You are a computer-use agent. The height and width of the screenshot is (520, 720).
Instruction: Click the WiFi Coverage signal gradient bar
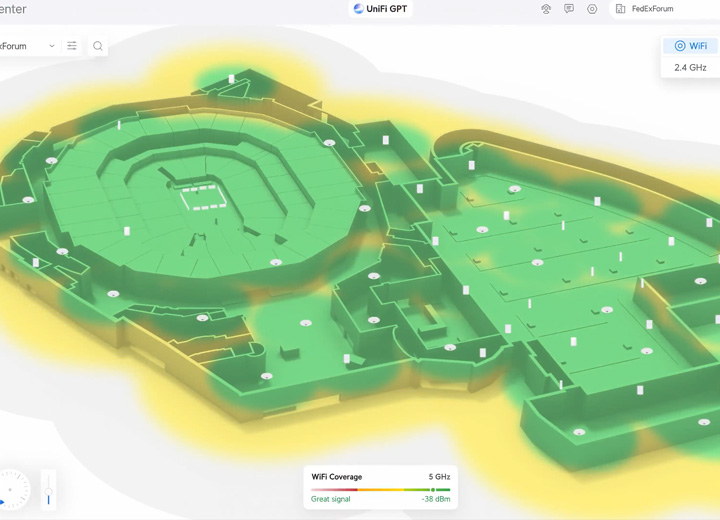(x=380, y=489)
